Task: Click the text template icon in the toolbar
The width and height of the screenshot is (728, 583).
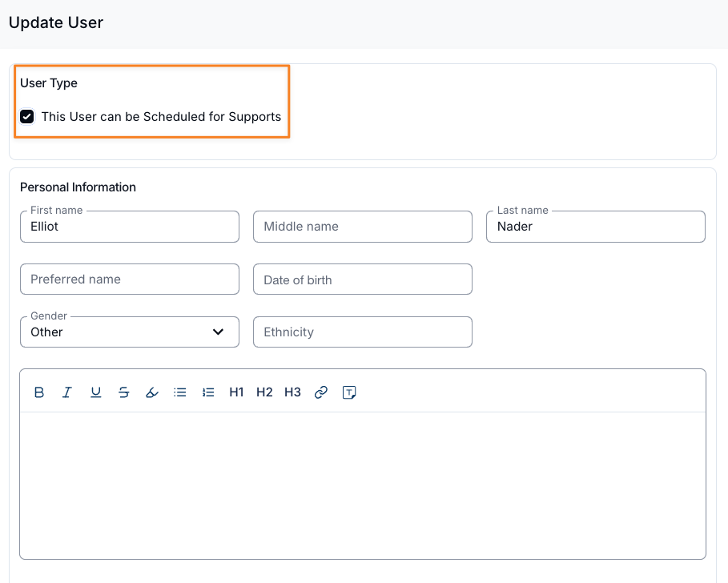Action: tap(349, 392)
